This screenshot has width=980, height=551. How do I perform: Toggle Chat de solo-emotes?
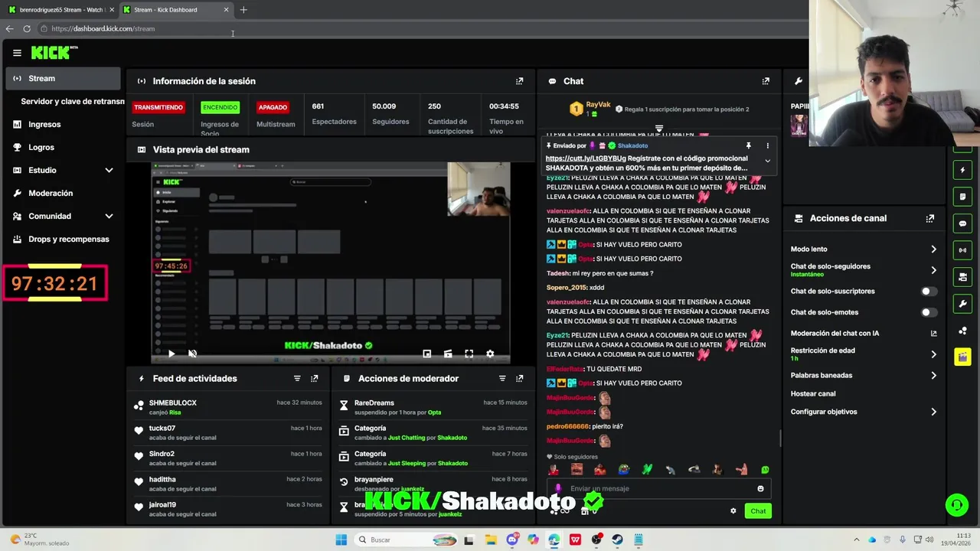(x=928, y=312)
